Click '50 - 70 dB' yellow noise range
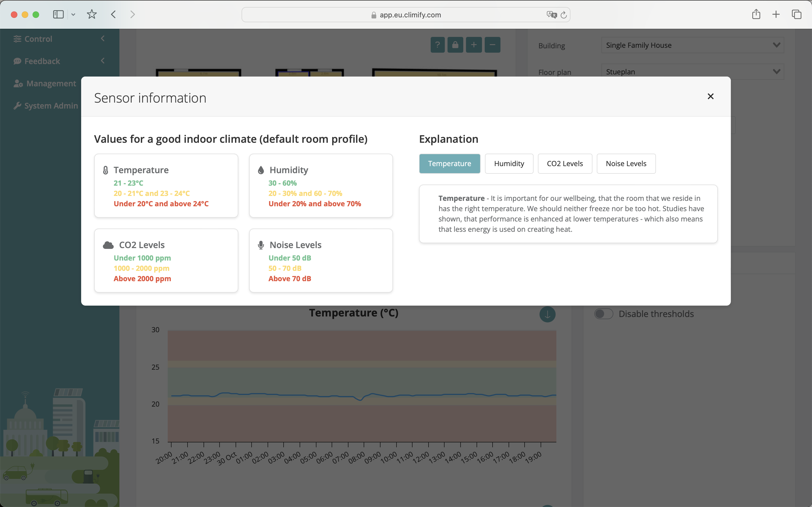Viewport: 812px width, 507px height. [285, 268]
